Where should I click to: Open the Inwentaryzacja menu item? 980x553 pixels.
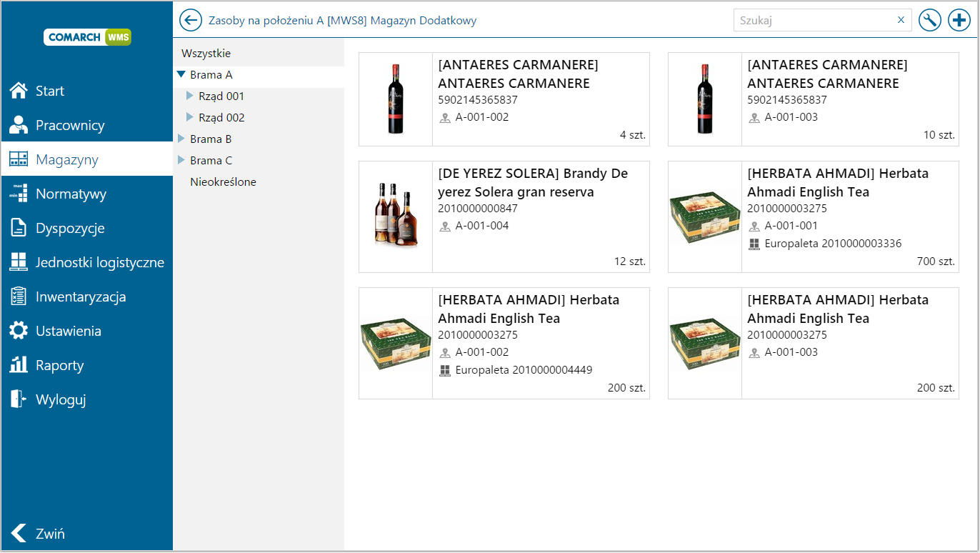(x=87, y=297)
